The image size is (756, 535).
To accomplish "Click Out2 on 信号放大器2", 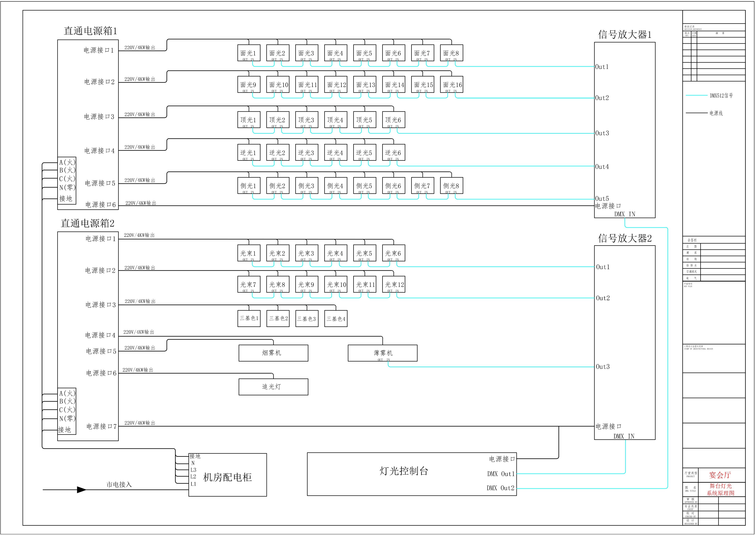I will tap(603, 298).
